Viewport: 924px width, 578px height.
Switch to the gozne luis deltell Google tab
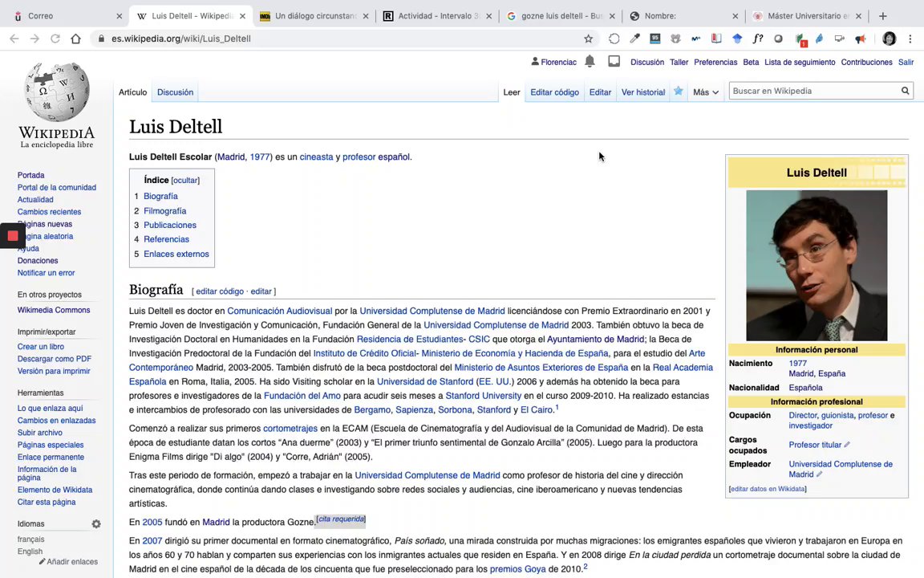[x=561, y=16]
